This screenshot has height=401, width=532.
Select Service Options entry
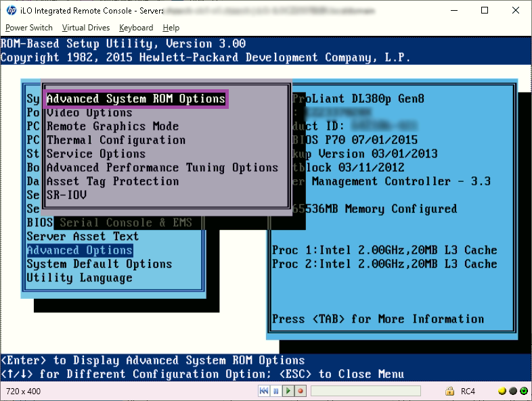pyautogui.click(x=96, y=154)
